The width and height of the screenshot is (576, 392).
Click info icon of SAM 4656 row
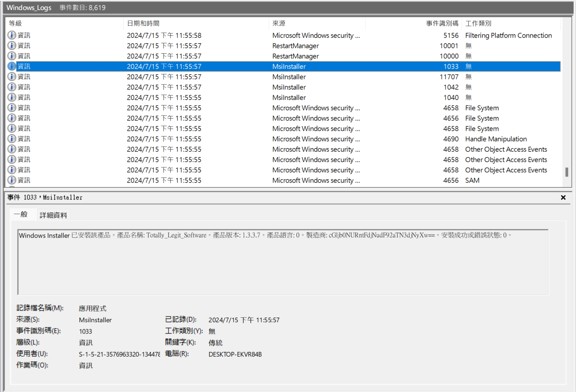[x=12, y=181]
